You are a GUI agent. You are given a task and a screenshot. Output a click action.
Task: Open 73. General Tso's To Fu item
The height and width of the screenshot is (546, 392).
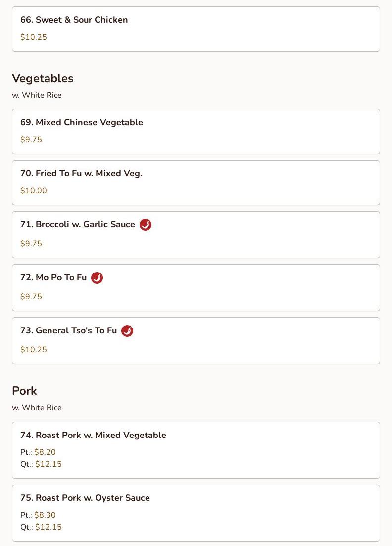click(x=196, y=340)
